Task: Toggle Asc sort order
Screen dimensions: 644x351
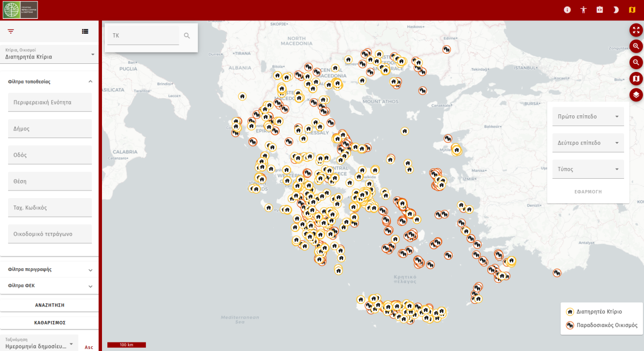Action: 89,347
